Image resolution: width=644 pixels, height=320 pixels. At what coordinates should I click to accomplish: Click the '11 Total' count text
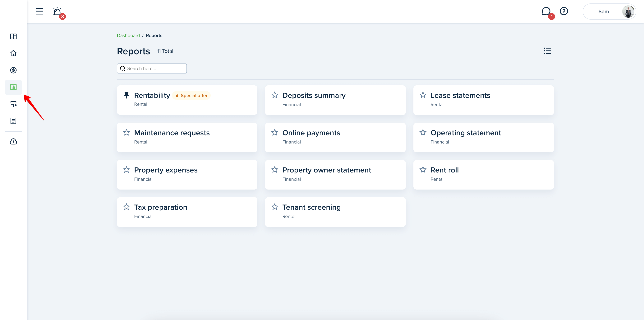click(x=165, y=51)
